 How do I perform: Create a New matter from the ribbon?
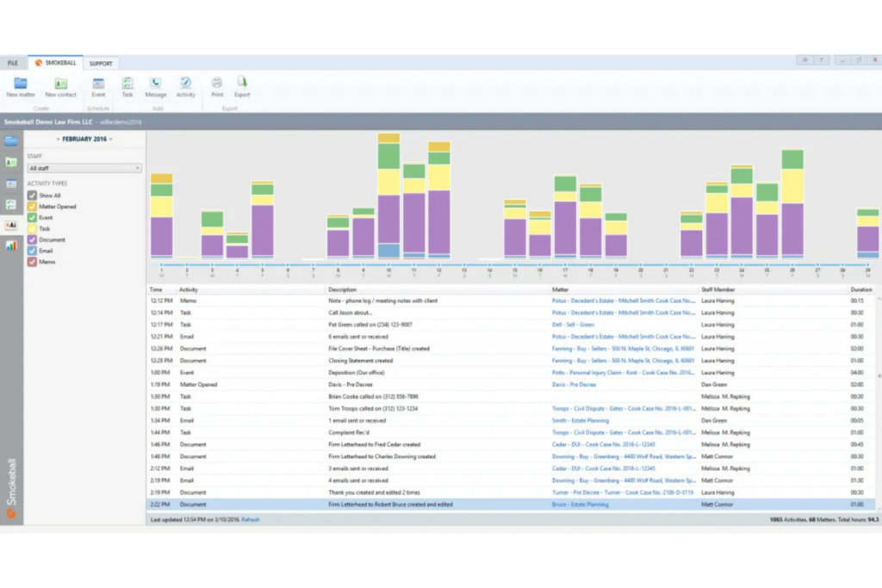[x=21, y=87]
